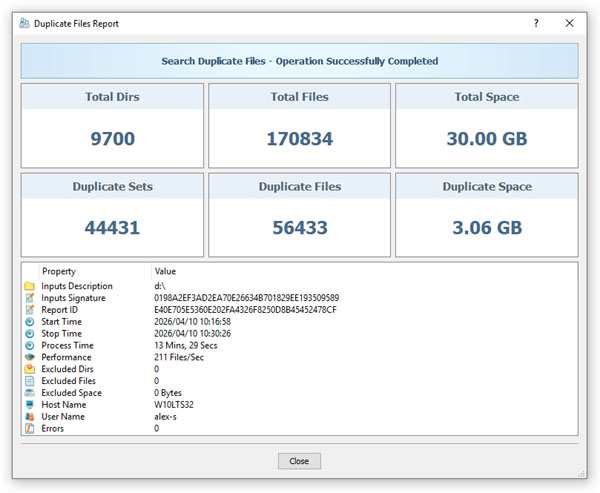Select the Inputs Signature property label
The width and height of the screenshot is (600, 493).
(73, 298)
